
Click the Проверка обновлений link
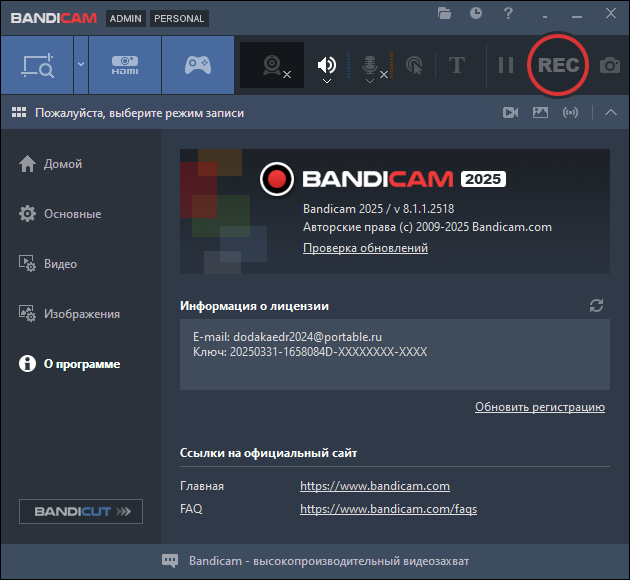pyautogui.click(x=365, y=248)
